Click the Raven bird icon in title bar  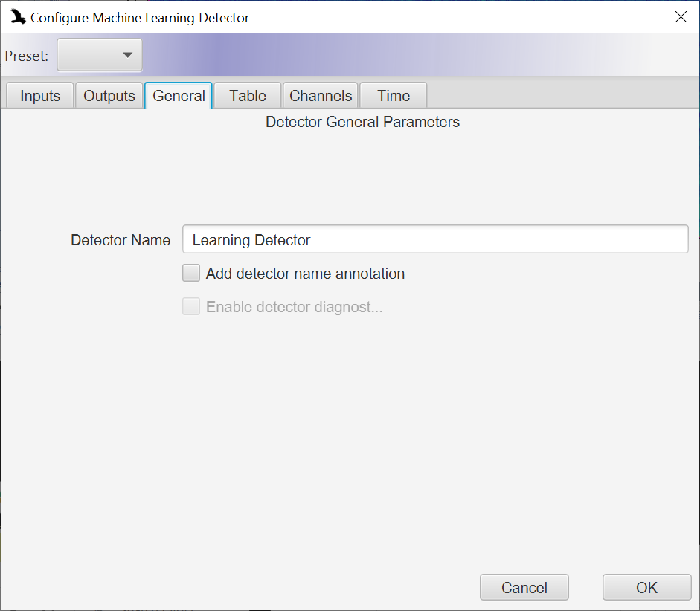click(x=18, y=17)
